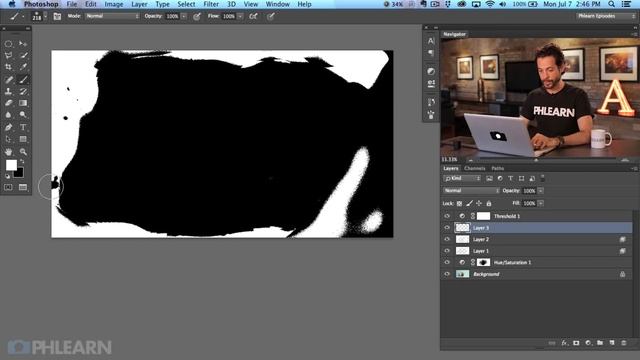Viewport: 640px width, 360px height.
Task: Select the Pen tool
Action: [x=9, y=127]
